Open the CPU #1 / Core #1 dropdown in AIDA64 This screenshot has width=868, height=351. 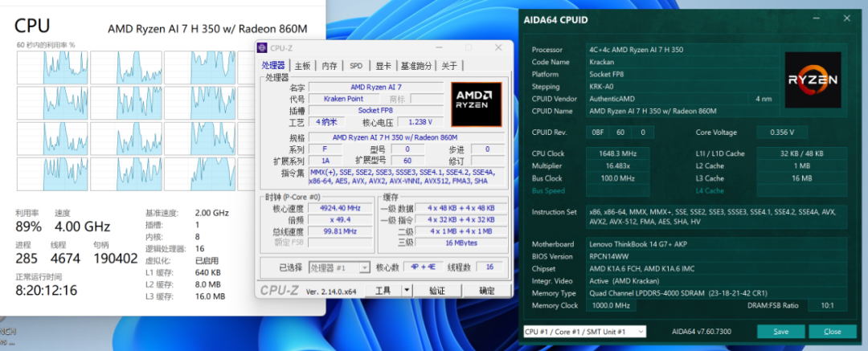pyautogui.click(x=584, y=332)
